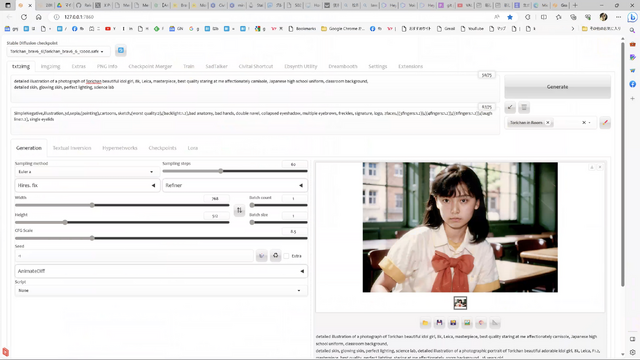
Task: Click the clear prompt trash icon
Action: coord(524,107)
